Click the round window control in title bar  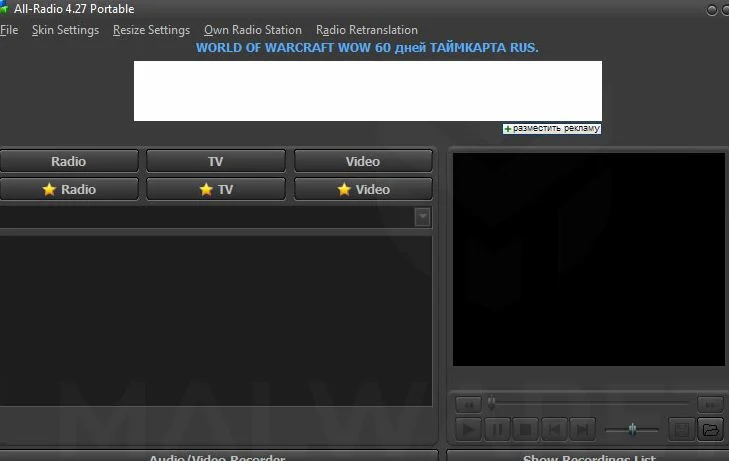tap(711, 10)
